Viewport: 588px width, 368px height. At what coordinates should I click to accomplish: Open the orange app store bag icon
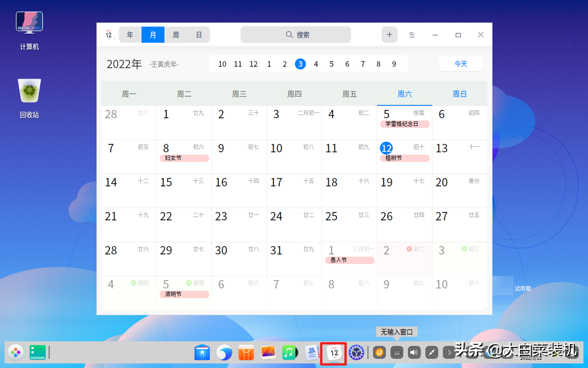coord(246,352)
